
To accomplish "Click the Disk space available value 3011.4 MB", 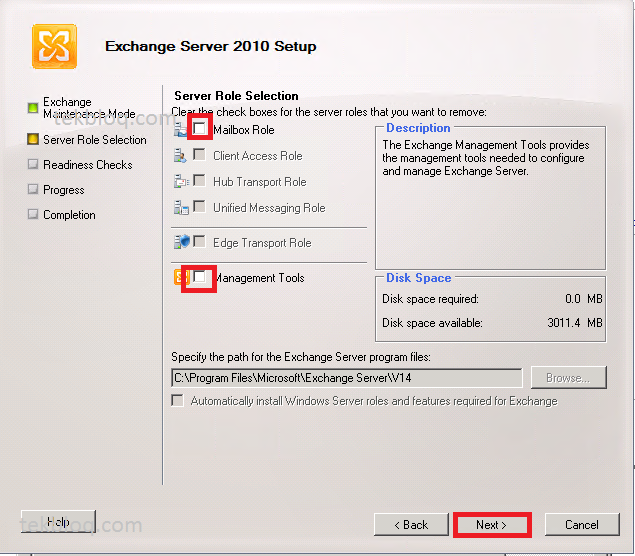I will click(575, 323).
